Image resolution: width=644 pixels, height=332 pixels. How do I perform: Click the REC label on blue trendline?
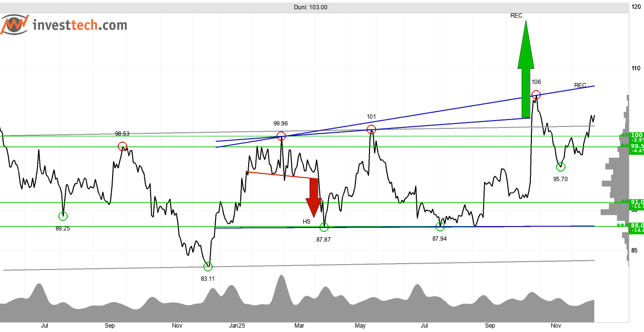[580, 85]
